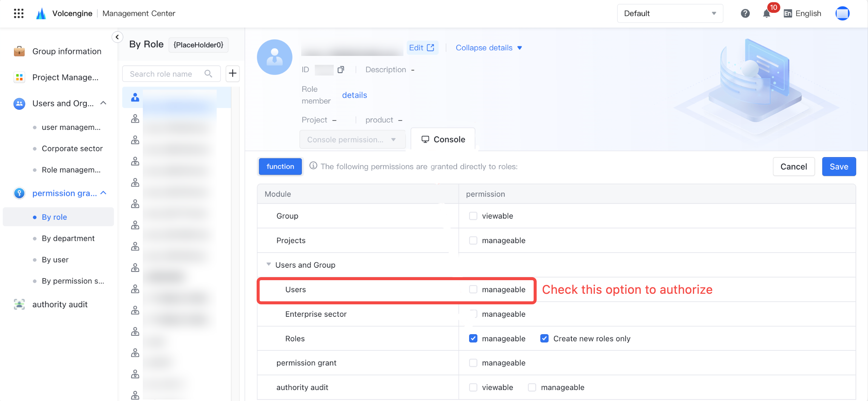Copy the role ID with copy icon
868x401 pixels.
341,69
